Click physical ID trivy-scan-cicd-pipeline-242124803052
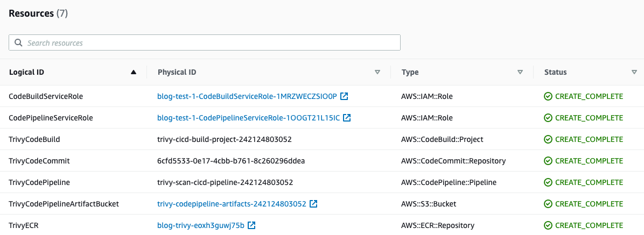 [225, 182]
